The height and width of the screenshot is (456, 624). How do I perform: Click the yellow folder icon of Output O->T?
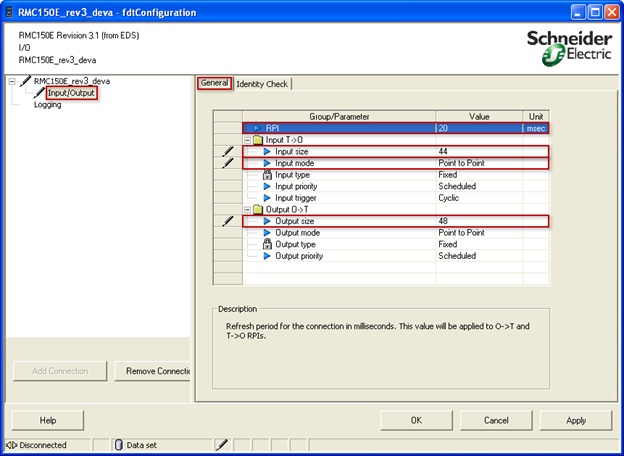tap(258, 209)
